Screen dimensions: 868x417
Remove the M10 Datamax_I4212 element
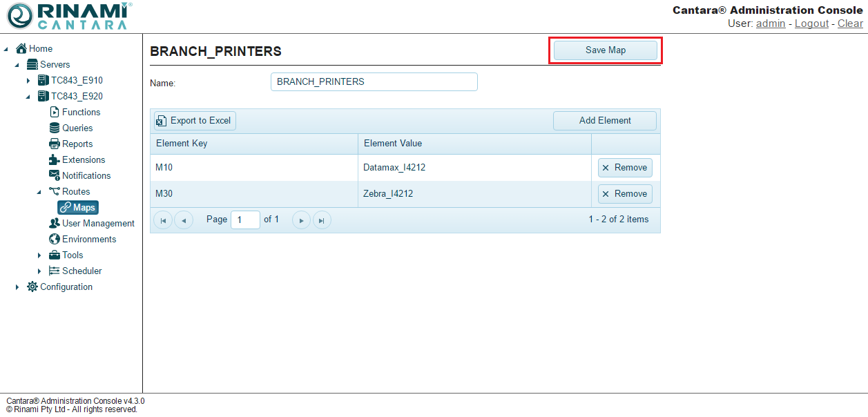point(624,168)
